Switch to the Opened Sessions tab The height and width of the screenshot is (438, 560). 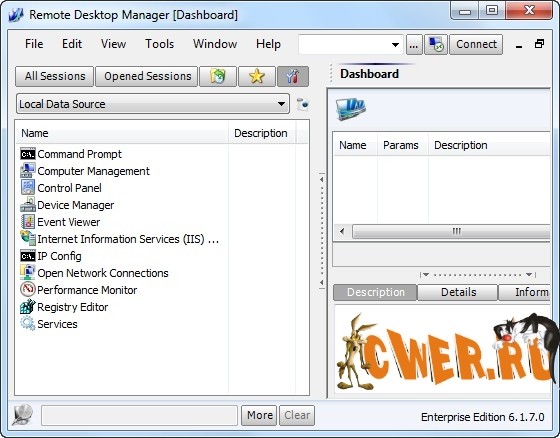[147, 76]
